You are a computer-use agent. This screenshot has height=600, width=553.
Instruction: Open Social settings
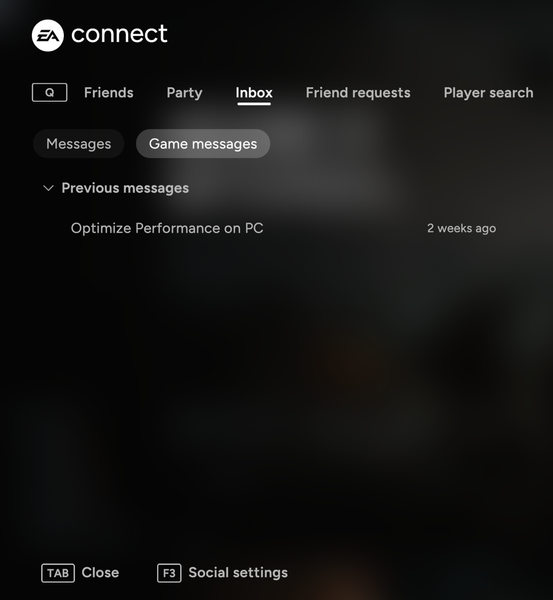point(238,573)
